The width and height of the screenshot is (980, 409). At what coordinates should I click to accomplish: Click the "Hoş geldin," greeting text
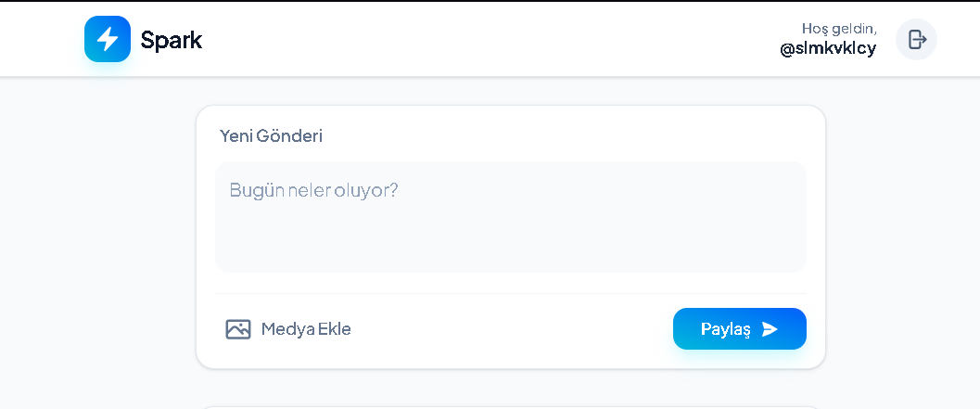[839, 29]
